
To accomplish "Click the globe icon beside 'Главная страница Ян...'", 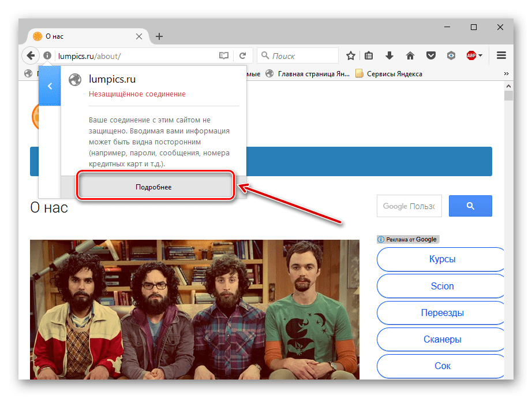I will coord(269,74).
